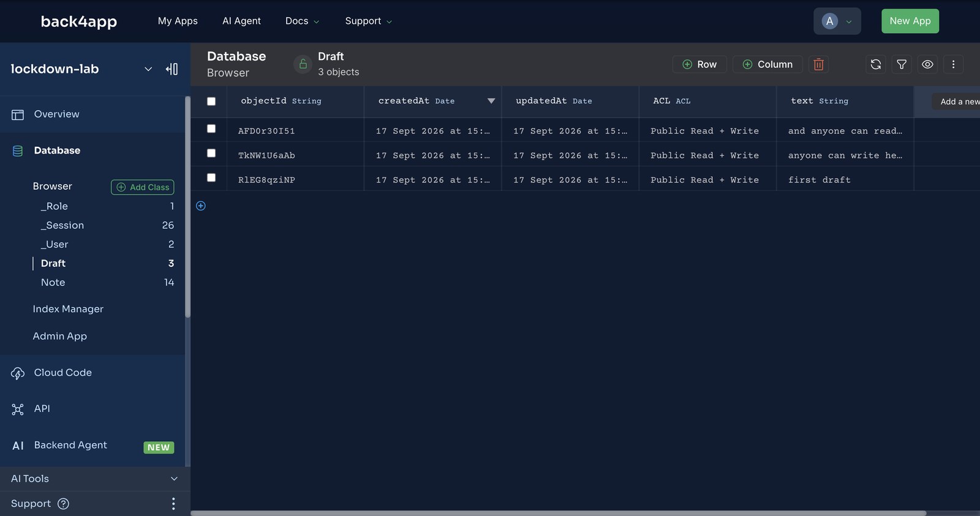Click the Cloud Code icon
This screenshot has width=980, height=516.
click(x=18, y=373)
